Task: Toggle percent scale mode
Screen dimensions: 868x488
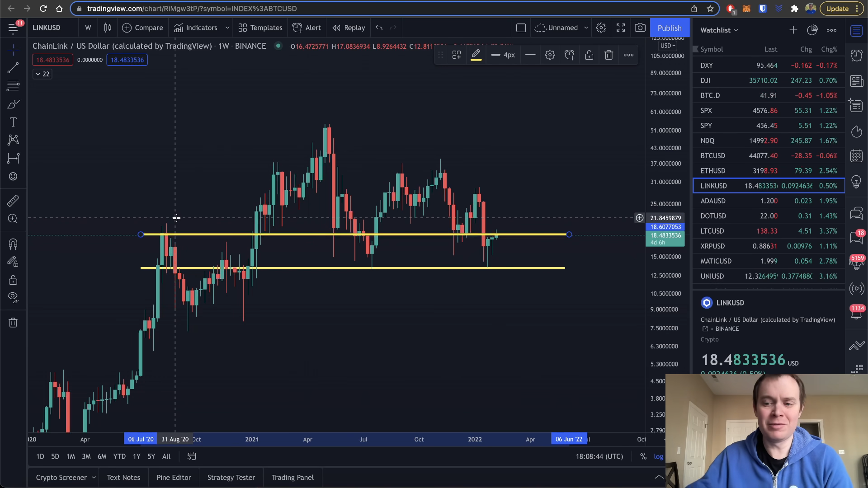Action: tap(643, 456)
